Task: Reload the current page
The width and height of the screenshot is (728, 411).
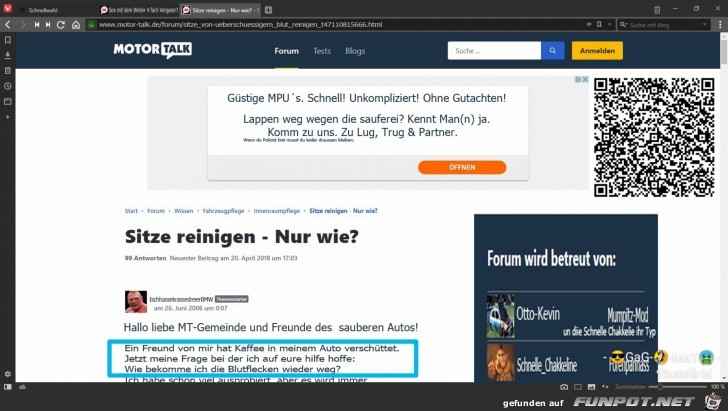Action: 61,25
